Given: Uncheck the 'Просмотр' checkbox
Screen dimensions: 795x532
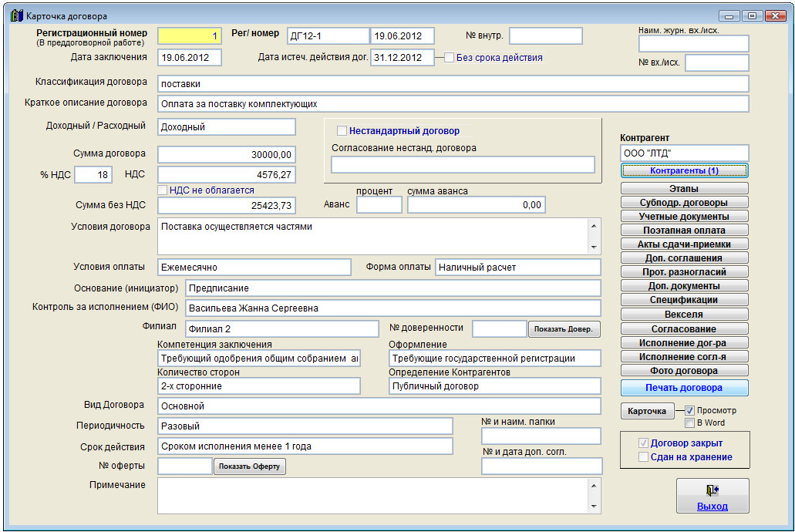Looking at the screenshot, I should click(x=690, y=411).
